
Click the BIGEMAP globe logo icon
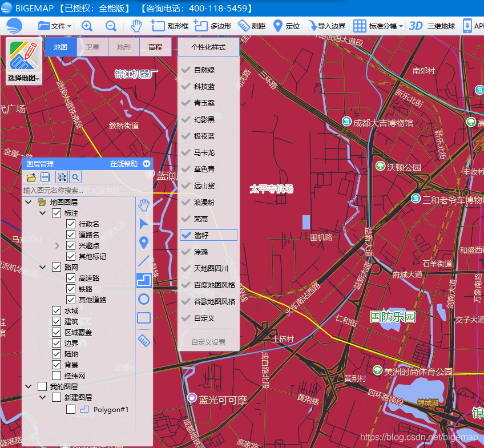pyautogui.click(x=14, y=26)
